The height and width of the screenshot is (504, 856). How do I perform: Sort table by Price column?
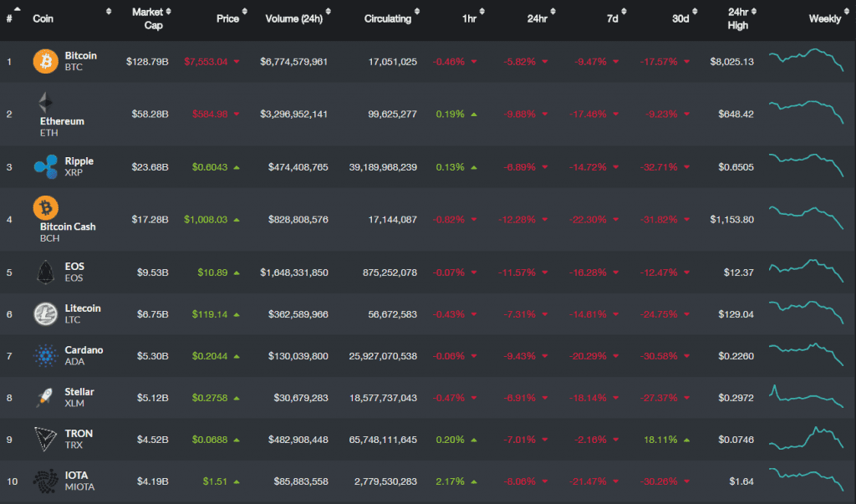click(245, 12)
